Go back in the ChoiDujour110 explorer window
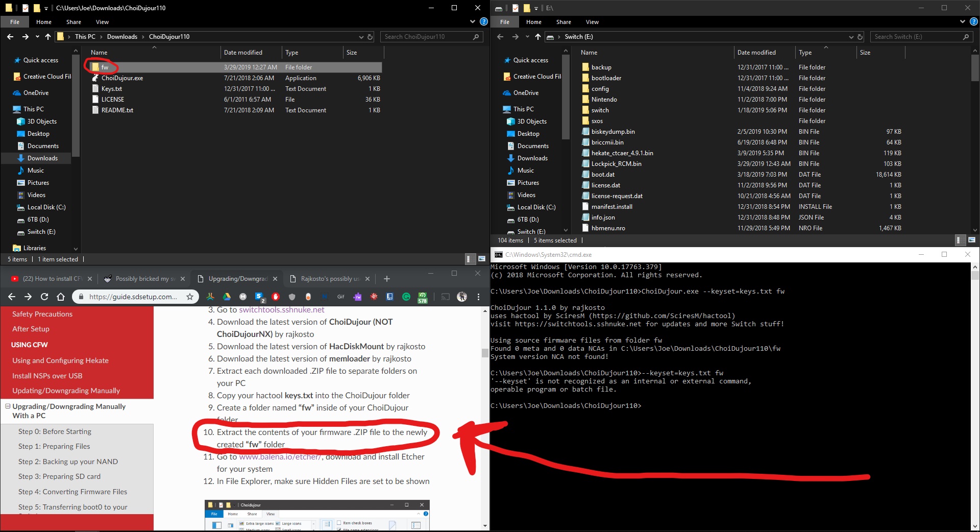 tap(10, 37)
